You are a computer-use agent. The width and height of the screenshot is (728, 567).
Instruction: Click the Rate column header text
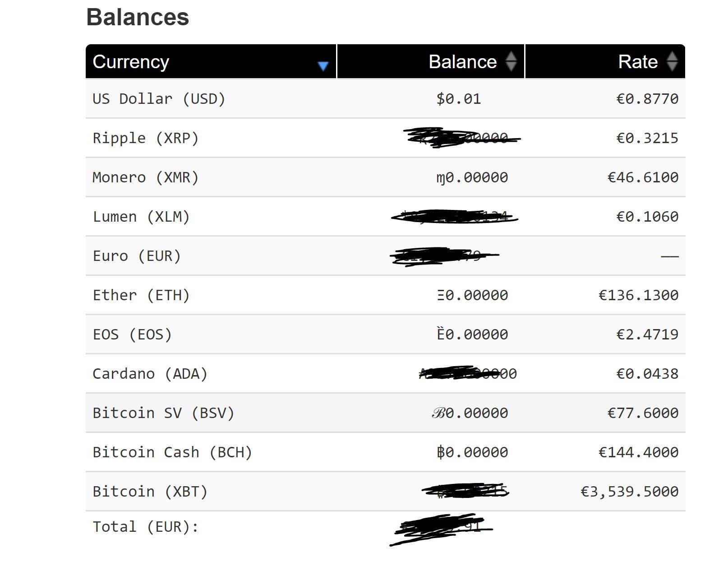tap(637, 61)
